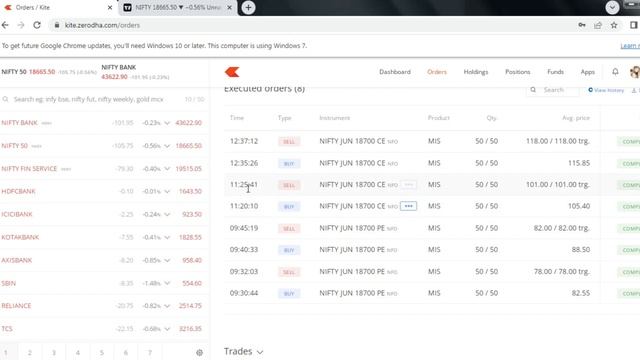Viewport: 640px width, 360px height.
Task: Switch to watchlist page 2
Action: point(30,352)
